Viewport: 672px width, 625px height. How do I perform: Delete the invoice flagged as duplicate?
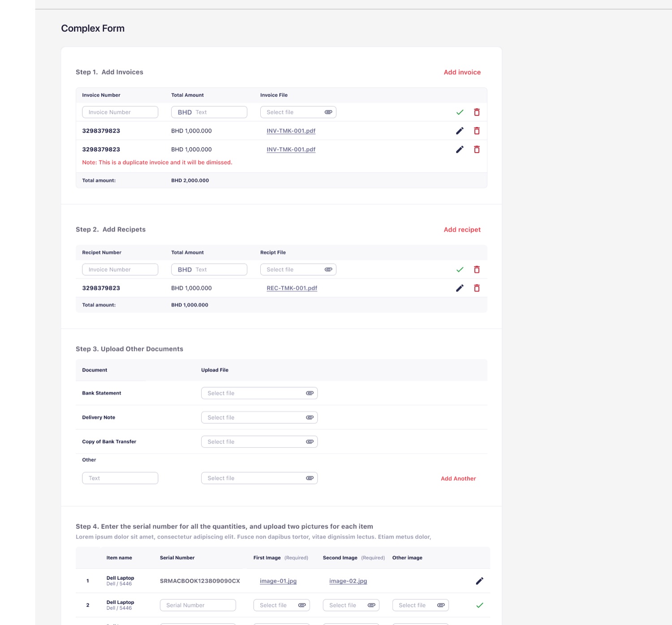click(x=477, y=150)
